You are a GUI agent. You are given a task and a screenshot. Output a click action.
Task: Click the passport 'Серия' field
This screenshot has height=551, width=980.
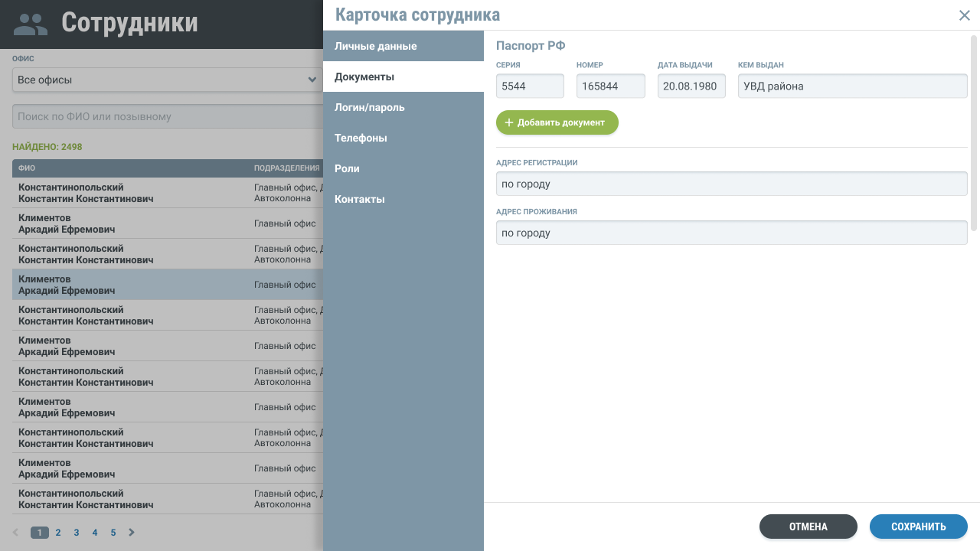(530, 86)
